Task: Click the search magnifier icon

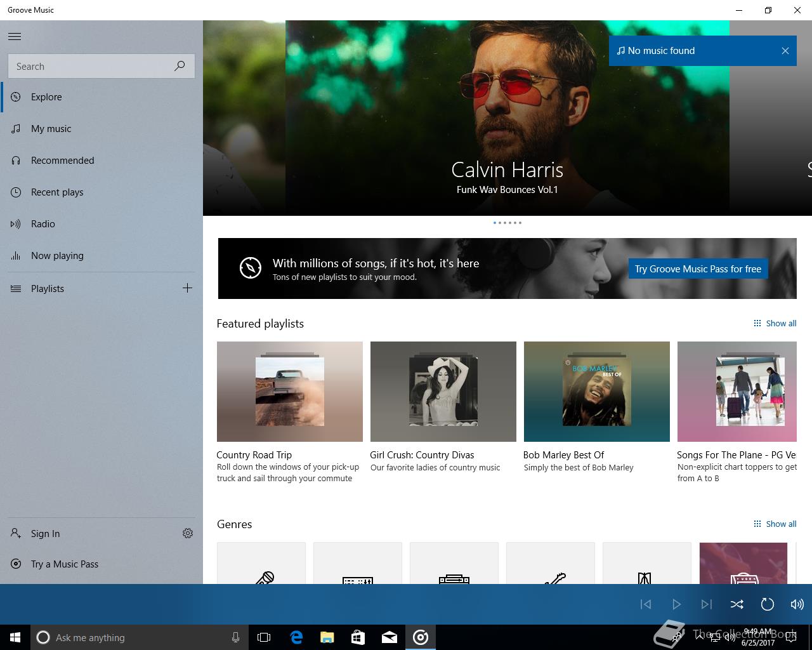Action: point(180,66)
